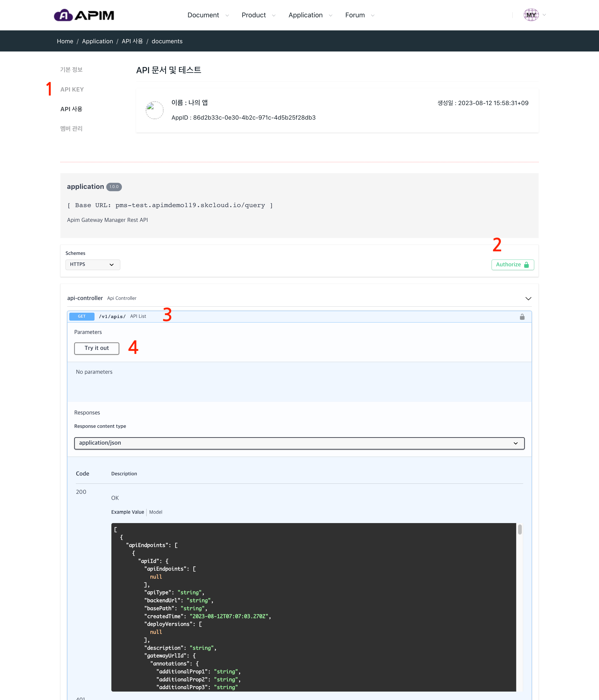Screen dimensions: 599x700
Task: Open API KEY in sidebar
Action: (72, 90)
